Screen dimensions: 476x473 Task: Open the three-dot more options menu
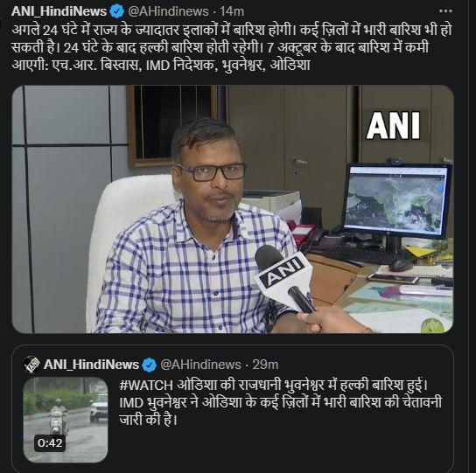pos(445,10)
